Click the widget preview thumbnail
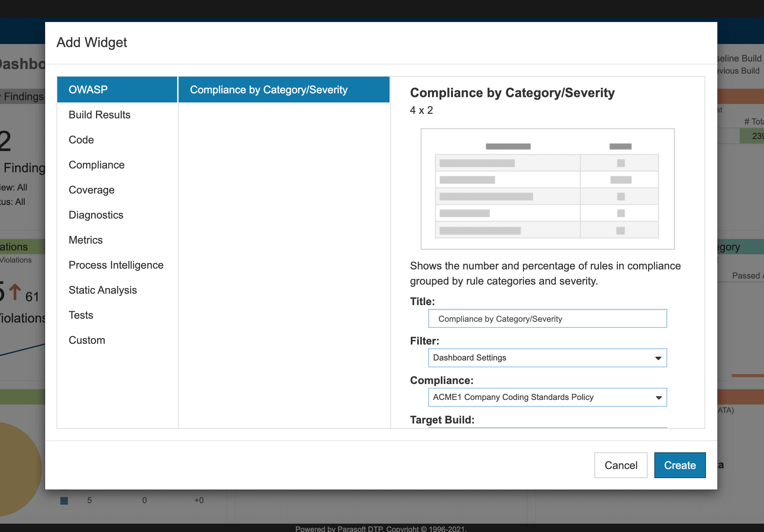Screen dimensions: 764x532 click(547, 189)
